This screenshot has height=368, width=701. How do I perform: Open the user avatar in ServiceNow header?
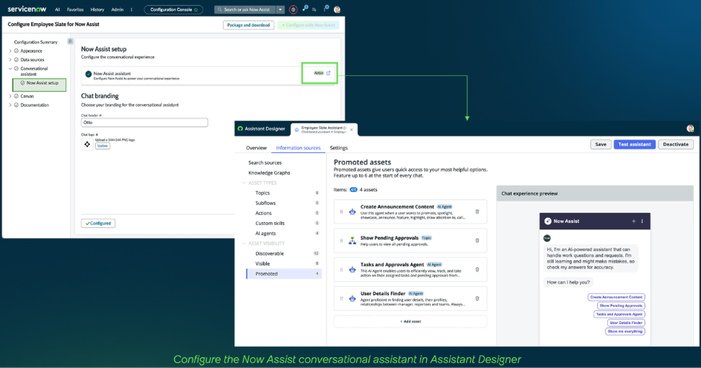337,9
